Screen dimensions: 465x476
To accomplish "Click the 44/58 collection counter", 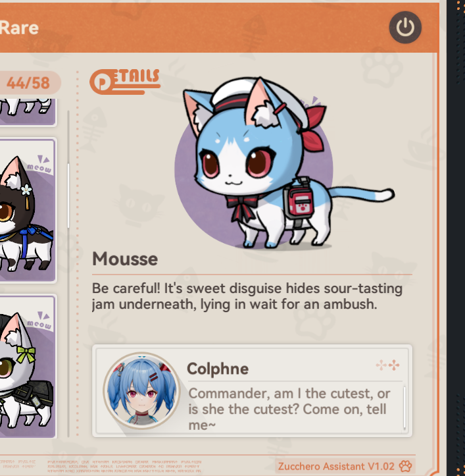I will point(28,83).
